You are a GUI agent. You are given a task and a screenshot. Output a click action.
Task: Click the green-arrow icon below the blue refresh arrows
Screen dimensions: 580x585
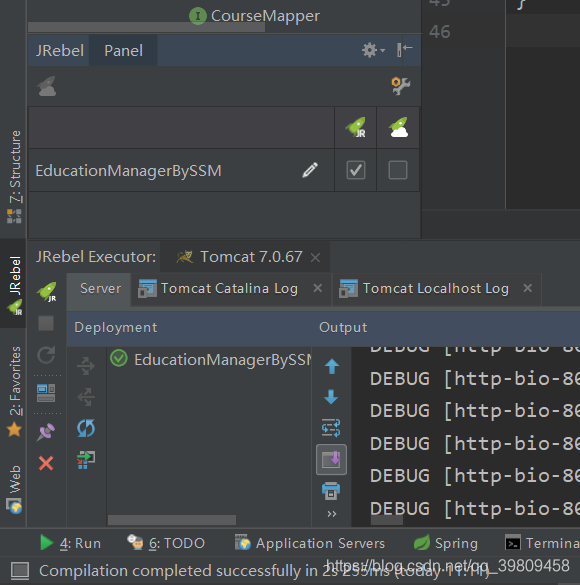pos(86,460)
